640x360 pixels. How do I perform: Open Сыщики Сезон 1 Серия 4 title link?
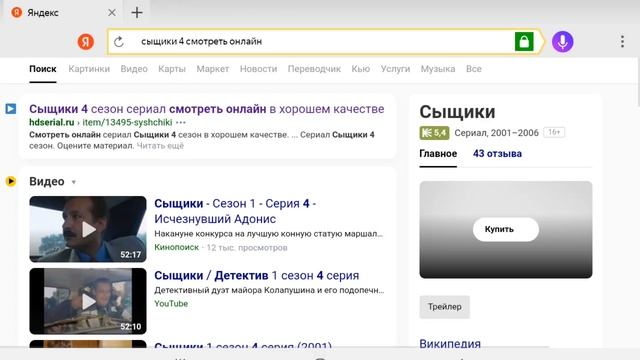pos(235,211)
